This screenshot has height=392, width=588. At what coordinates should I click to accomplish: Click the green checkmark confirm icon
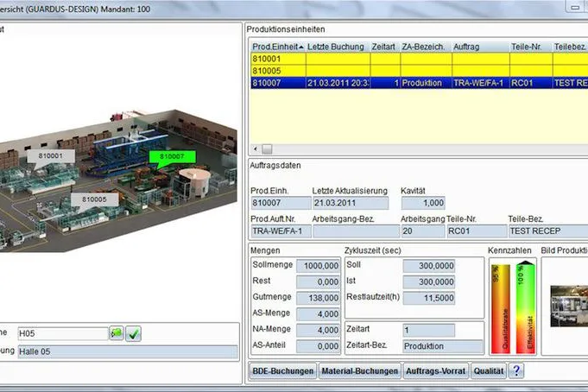coord(134,333)
